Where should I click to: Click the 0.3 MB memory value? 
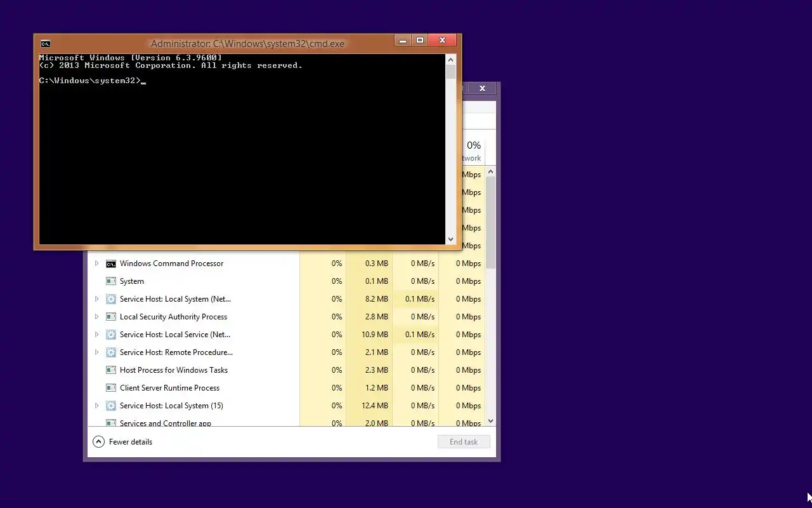point(377,264)
